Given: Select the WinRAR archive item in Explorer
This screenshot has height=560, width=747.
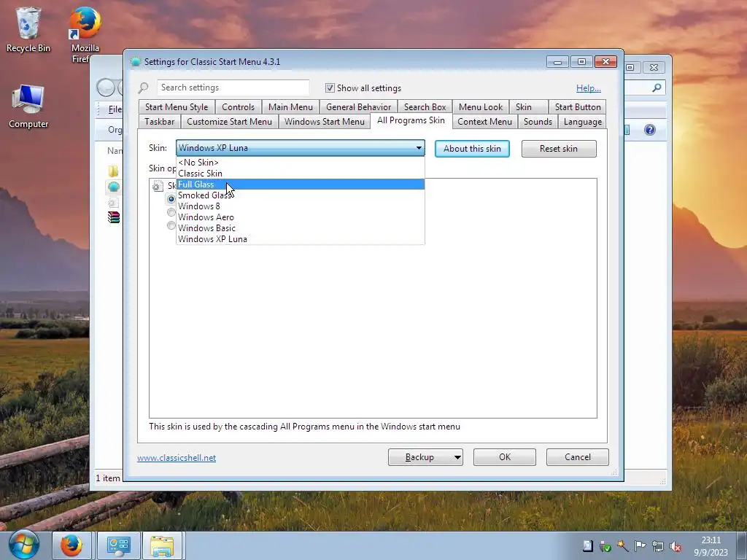Looking at the screenshot, I should pos(113,217).
